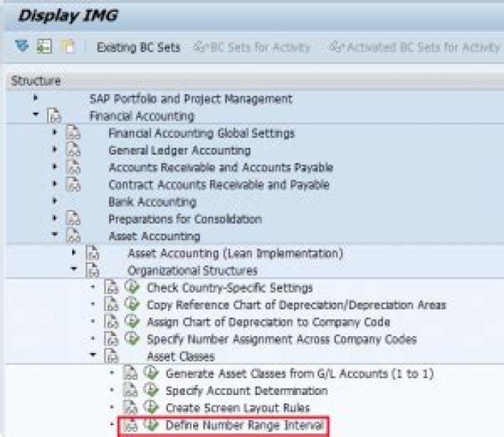
Task: Select 'Asset Accounting (Lean Implementation)' row text
Action: point(235,254)
